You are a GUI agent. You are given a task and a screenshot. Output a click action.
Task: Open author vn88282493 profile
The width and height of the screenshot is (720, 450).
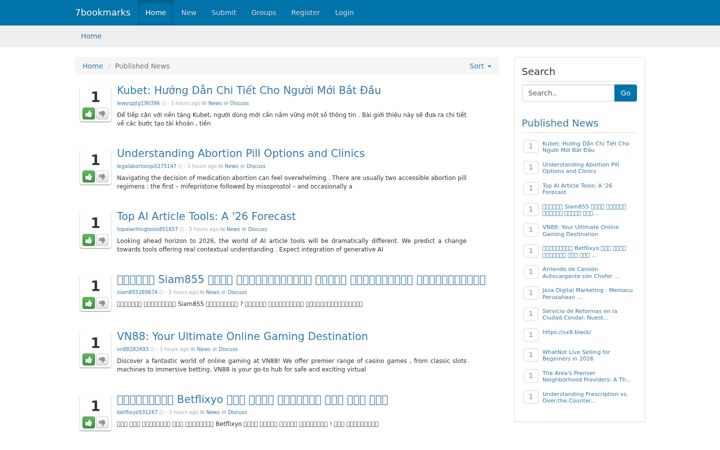132,349
